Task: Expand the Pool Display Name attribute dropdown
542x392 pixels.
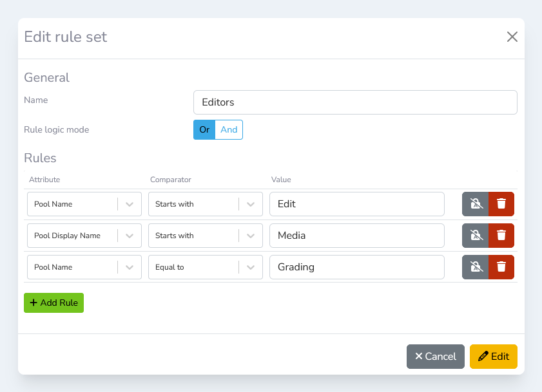Action: 84,236
